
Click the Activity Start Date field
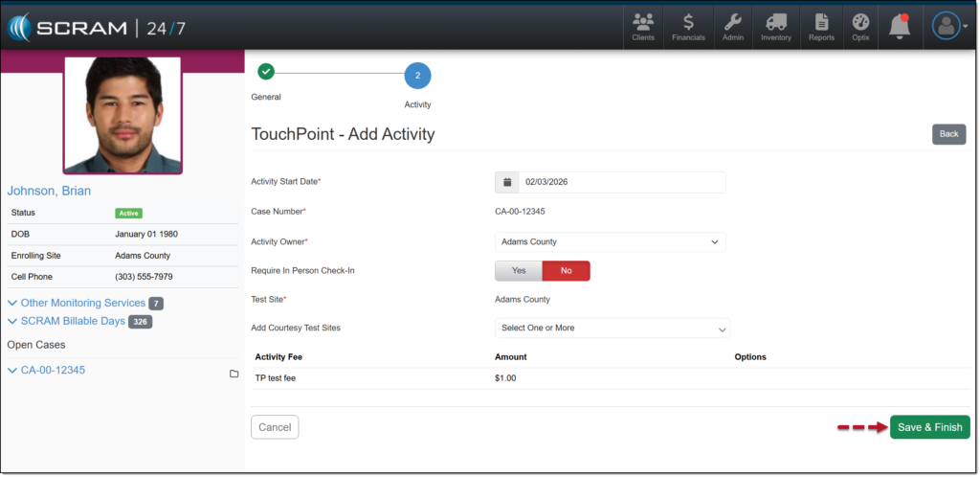tap(621, 182)
